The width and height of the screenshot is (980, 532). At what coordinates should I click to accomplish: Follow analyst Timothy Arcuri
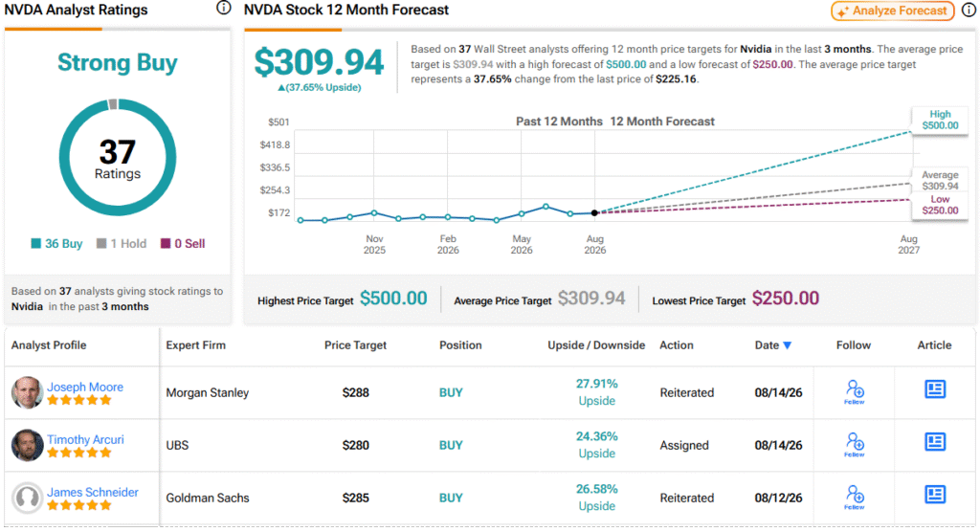pos(855,445)
